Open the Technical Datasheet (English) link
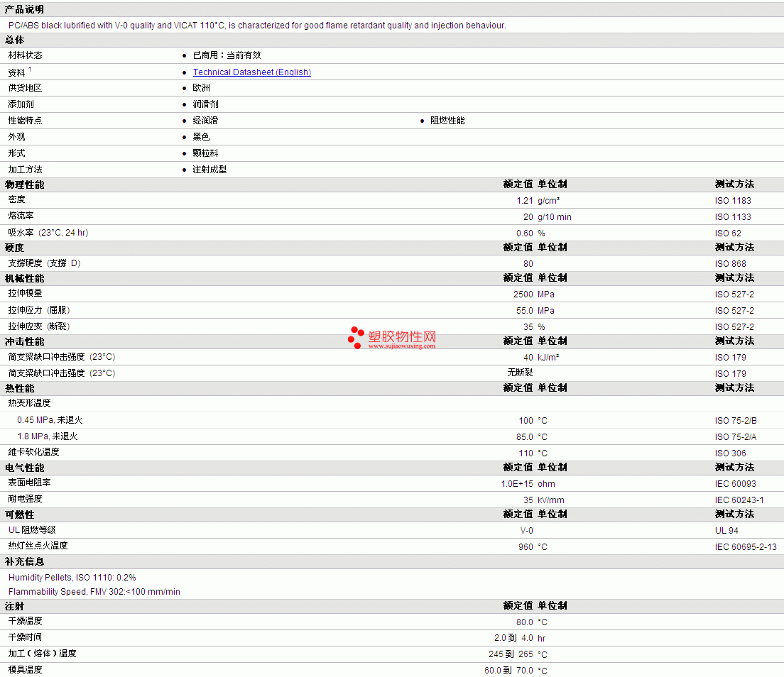Screen dimensions: 784x677 point(252,72)
